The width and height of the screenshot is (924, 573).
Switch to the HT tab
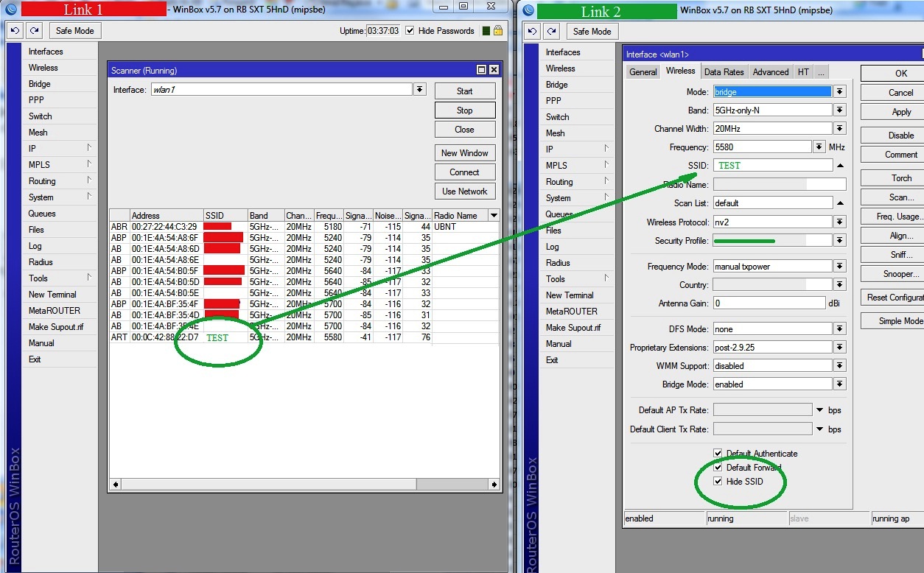tap(803, 72)
